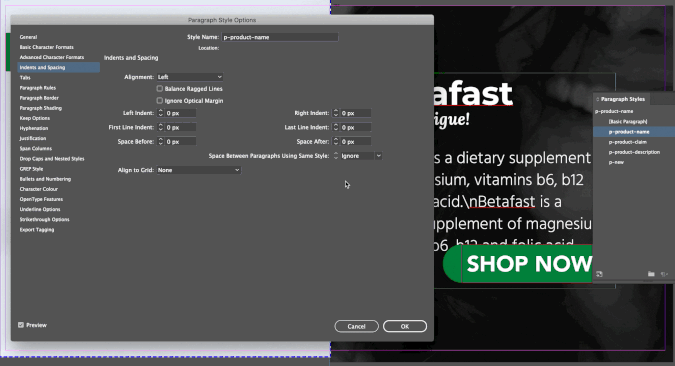The width and height of the screenshot is (675, 366).
Task: Click the Paragraph Styles panel tab
Action: click(x=622, y=99)
